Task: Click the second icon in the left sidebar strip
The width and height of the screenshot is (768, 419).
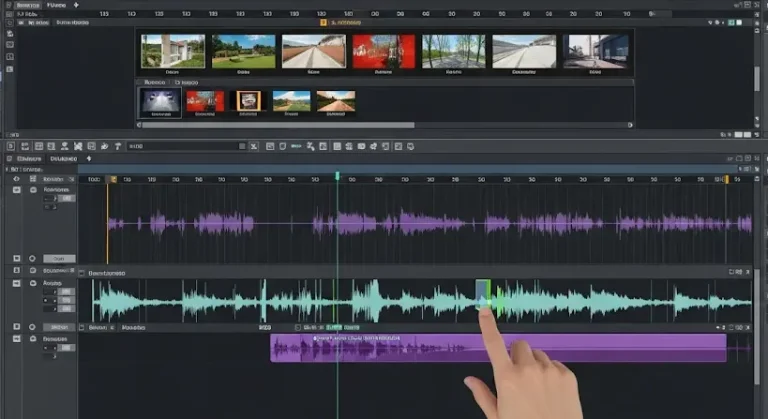Action: pos(10,45)
